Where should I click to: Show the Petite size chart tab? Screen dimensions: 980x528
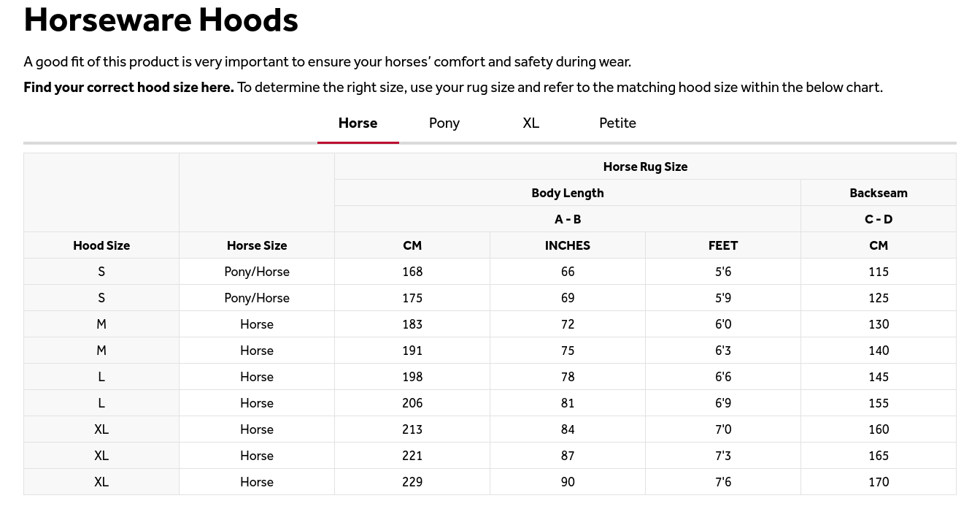coord(617,123)
